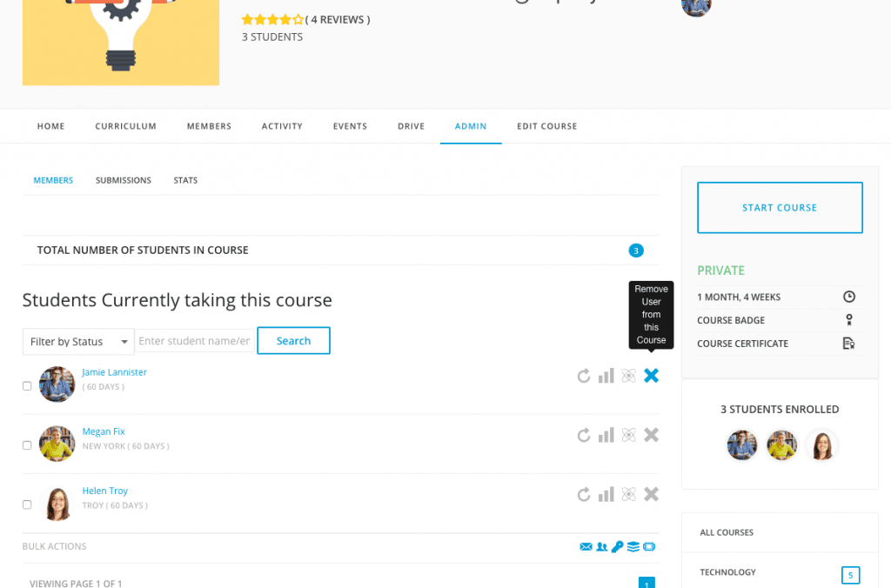Image resolution: width=891 pixels, height=588 pixels.
Task: Remove Jamie Lannister from this course
Action: [x=651, y=376]
